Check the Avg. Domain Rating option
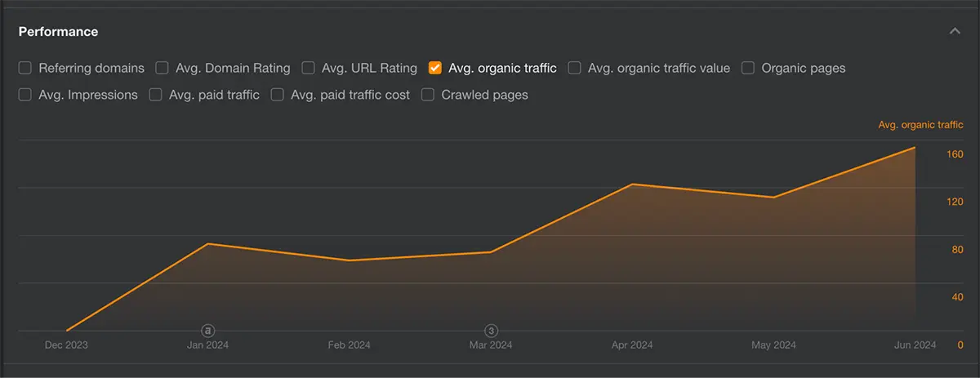The image size is (980, 378). (163, 69)
